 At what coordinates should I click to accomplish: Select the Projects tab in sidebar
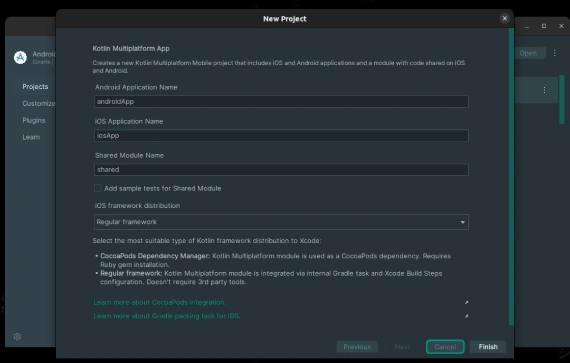pyautogui.click(x=35, y=86)
